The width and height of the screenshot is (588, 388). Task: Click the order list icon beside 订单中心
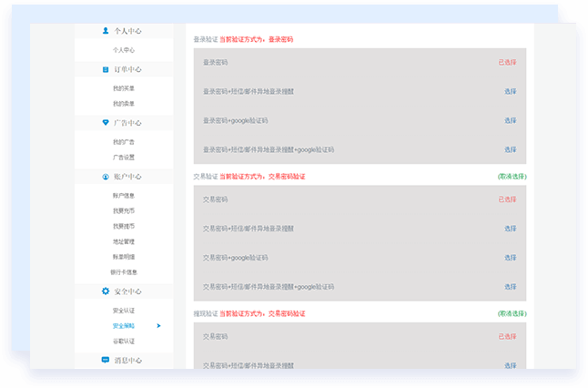[106, 69]
